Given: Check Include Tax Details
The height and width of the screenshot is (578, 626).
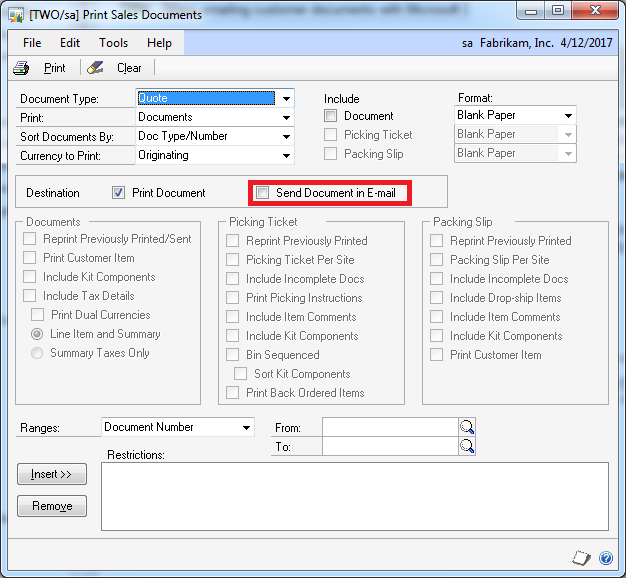Looking at the screenshot, I should click(x=30, y=296).
